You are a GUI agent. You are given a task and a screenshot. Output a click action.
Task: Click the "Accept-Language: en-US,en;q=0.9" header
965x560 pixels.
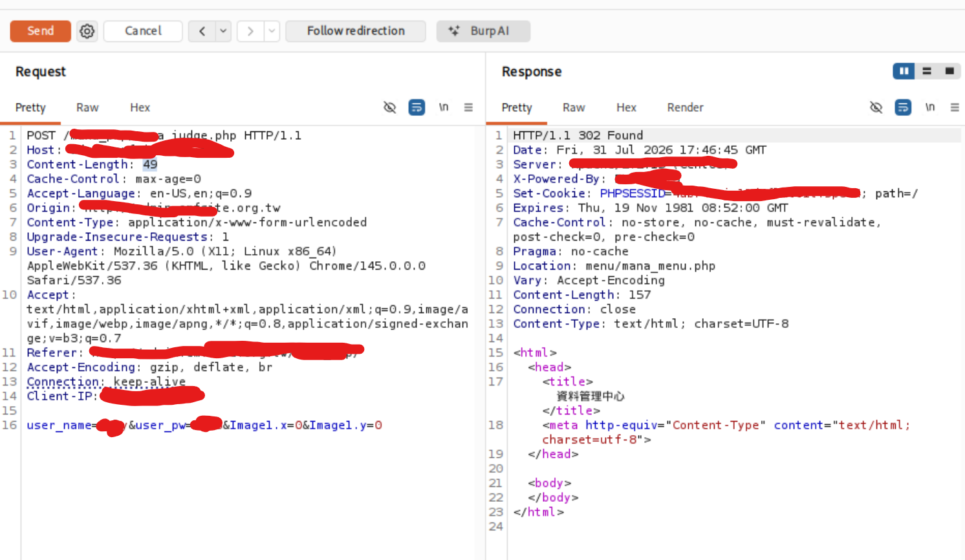(x=139, y=193)
